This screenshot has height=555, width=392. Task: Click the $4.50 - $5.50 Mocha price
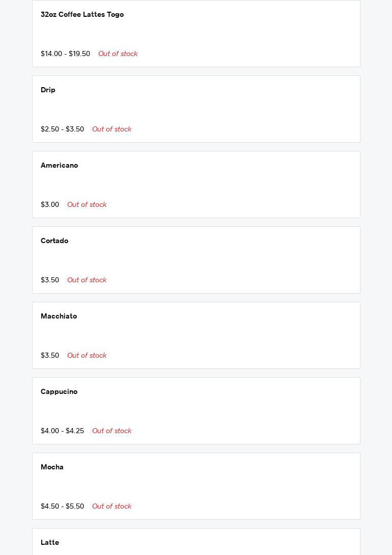[x=62, y=507]
